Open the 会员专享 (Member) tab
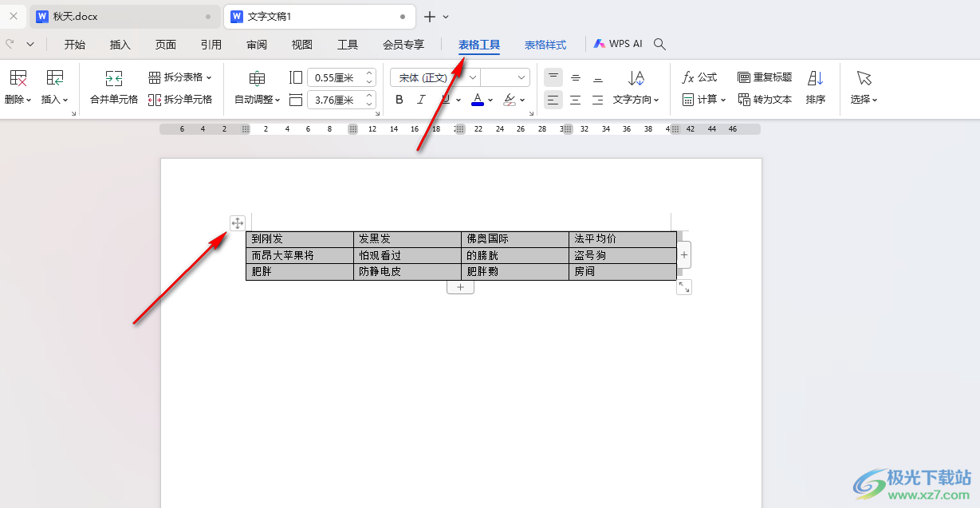This screenshot has width=980, height=508. (x=403, y=45)
